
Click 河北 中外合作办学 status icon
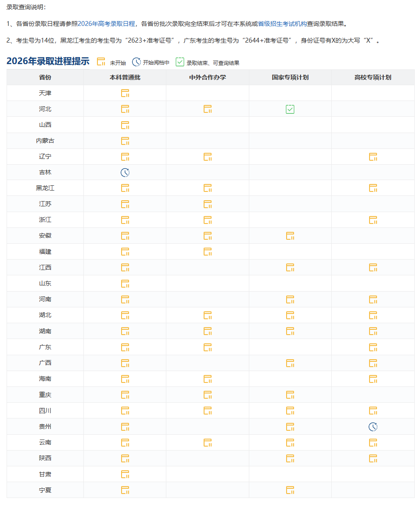208,109
